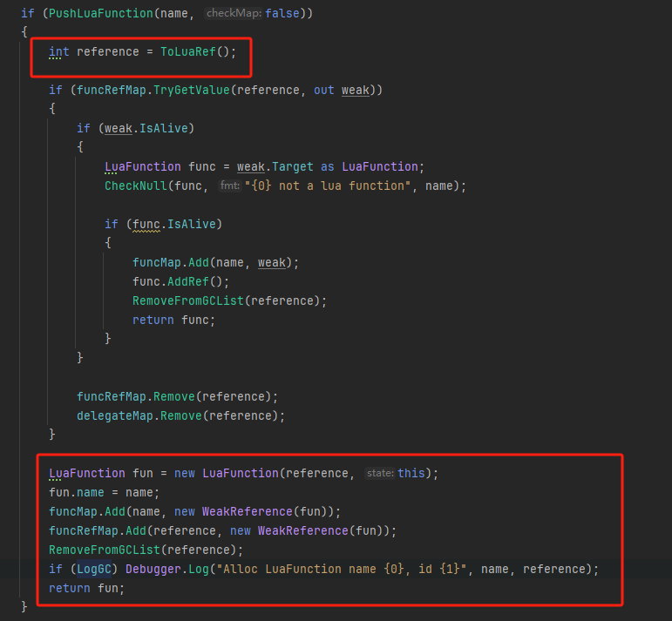
Task: Click the state: parameter hint
Action: click(380, 473)
